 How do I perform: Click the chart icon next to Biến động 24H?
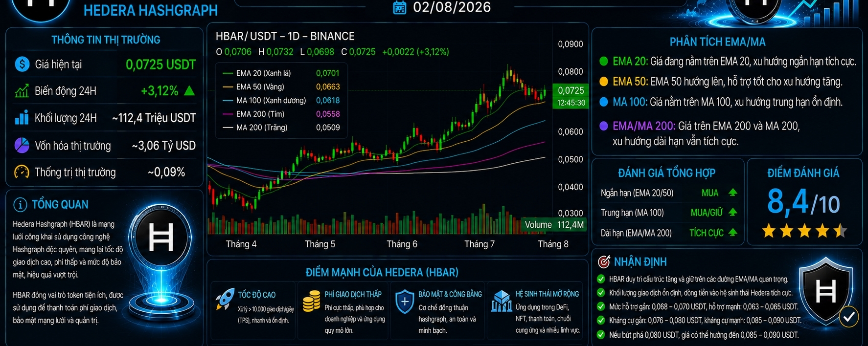click(x=22, y=91)
